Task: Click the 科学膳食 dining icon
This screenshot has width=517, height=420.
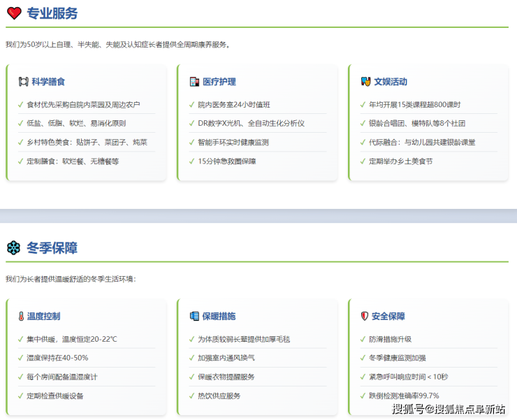Action: coord(23,82)
